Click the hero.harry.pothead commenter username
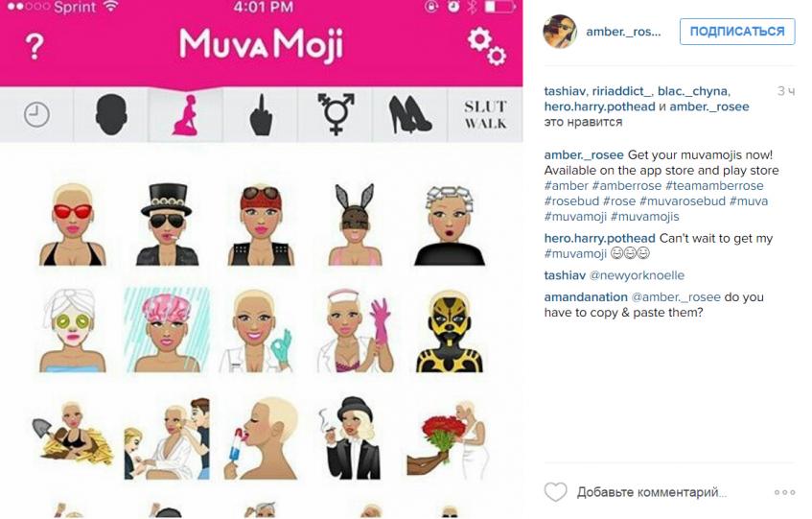 coord(600,238)
